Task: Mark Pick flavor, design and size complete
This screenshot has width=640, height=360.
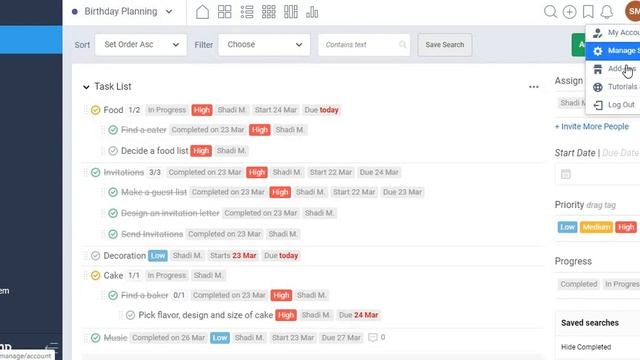Action: coord(131,315)
